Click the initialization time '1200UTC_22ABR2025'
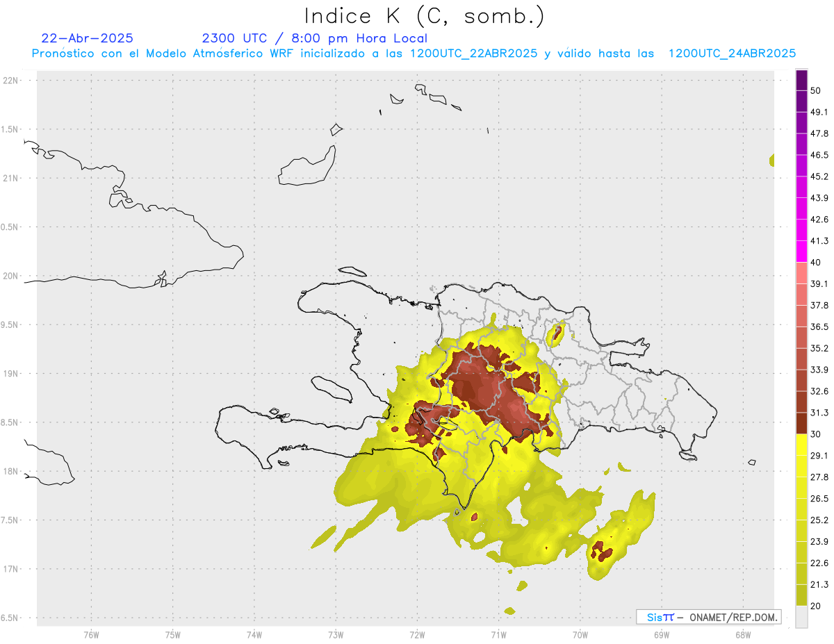 pyautogui.click(x=473, y=53)
